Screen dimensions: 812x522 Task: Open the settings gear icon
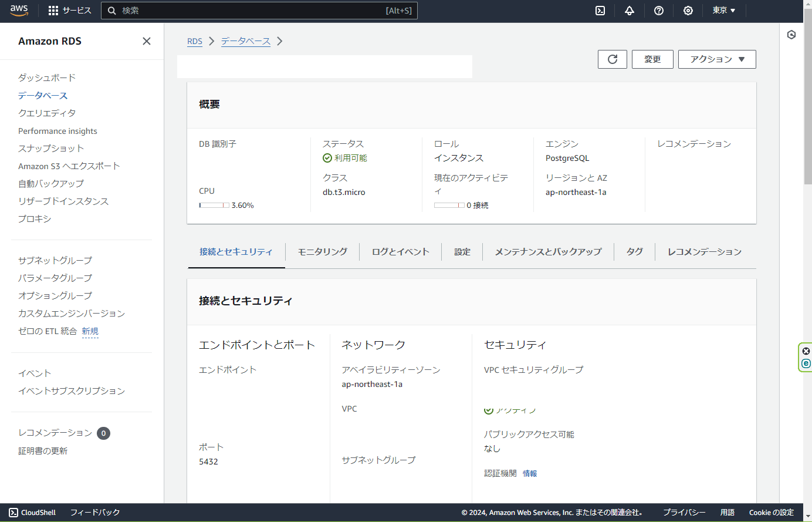688,11
